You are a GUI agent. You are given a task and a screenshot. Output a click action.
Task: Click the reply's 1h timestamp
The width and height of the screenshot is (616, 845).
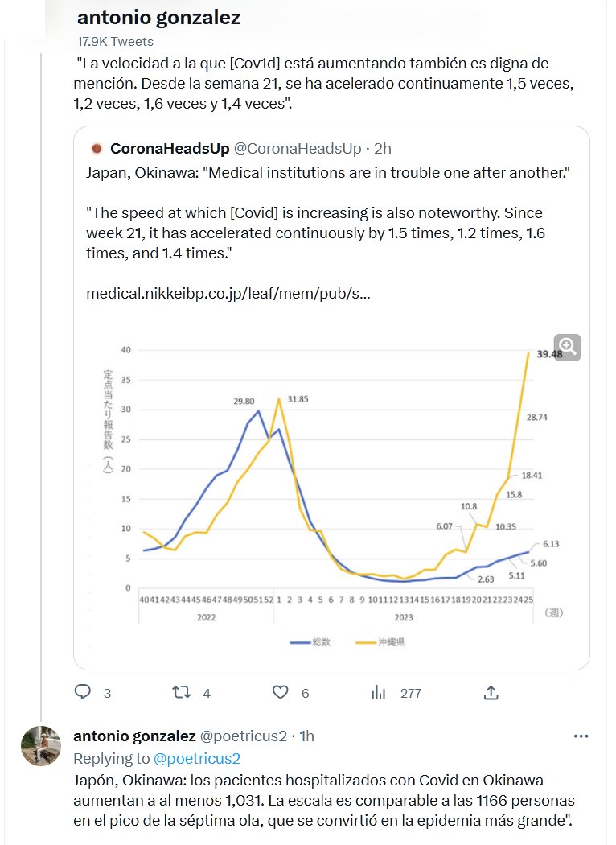coord(306,736)
